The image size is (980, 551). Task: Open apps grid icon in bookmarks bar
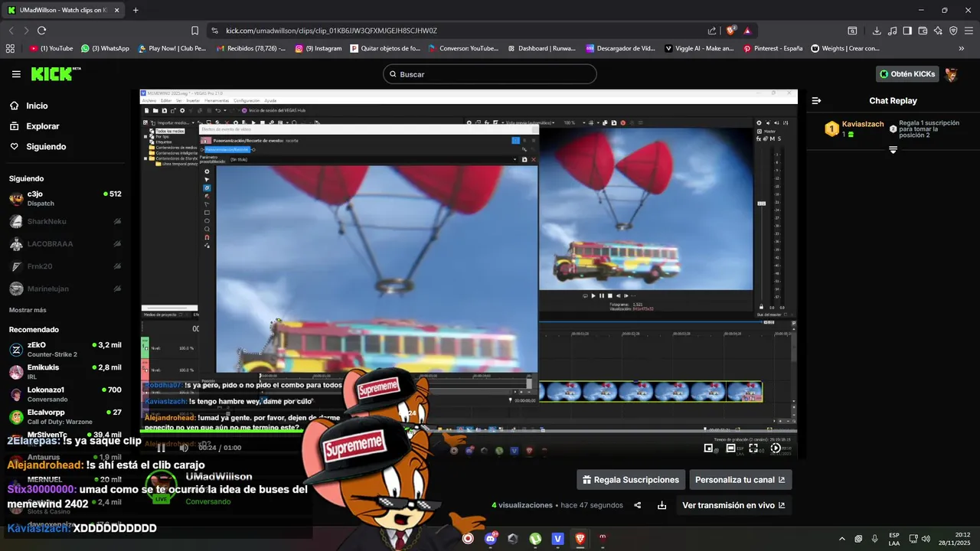[10, 48]
